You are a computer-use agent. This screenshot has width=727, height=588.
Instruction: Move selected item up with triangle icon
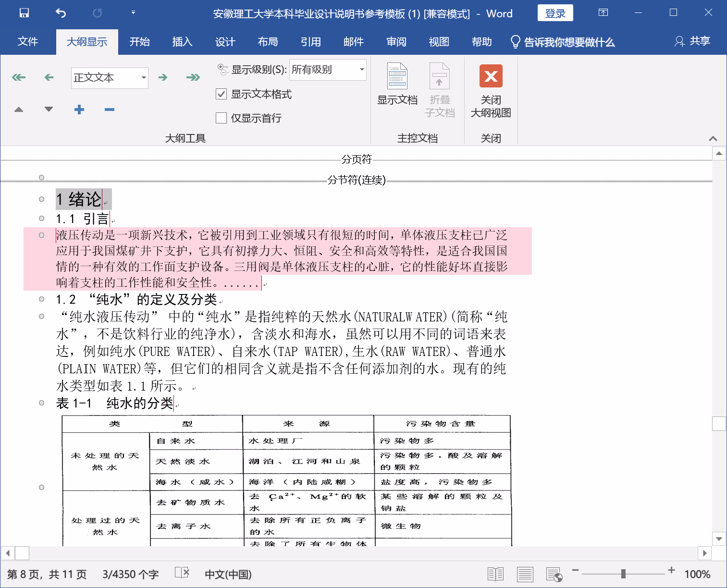pos(19,110)
